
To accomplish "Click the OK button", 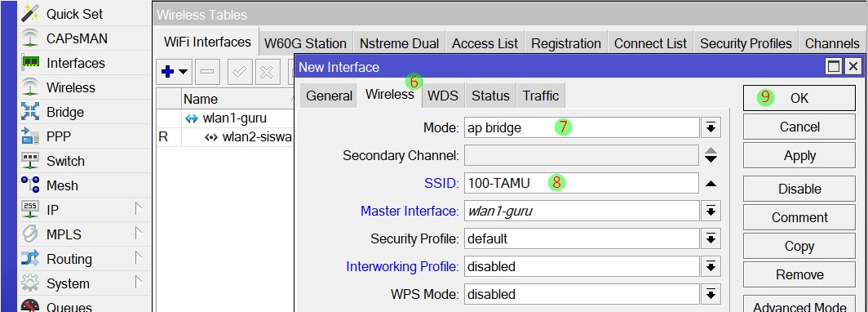I will (x=799, y=98).
